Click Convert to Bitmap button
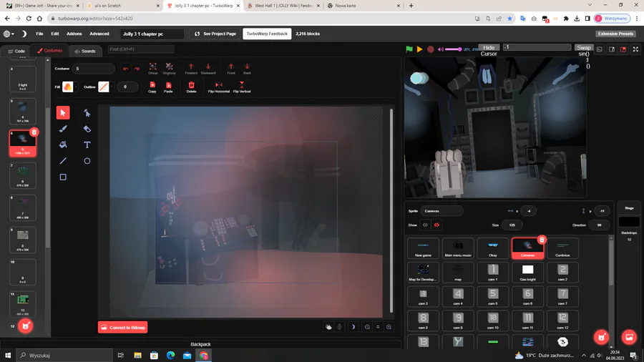This screenshot has width=644, height=362. click(x=123, y=328)
